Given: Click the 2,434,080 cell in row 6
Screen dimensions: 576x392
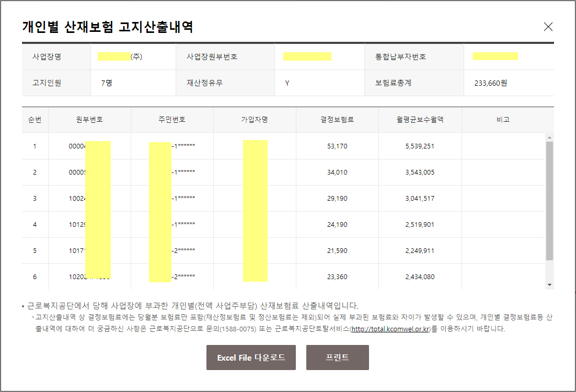Looking at the screenshot, I should coord(420,277).
